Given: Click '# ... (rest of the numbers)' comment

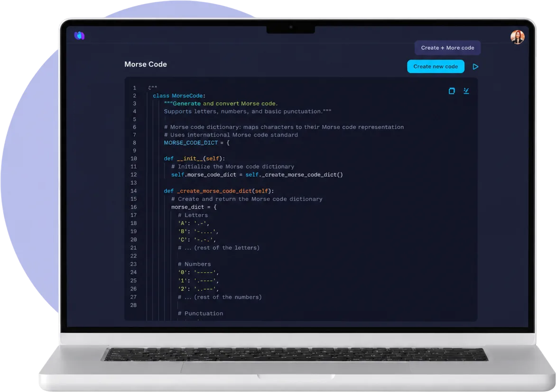Looking at the screenshot, I should tap(220, 297).
